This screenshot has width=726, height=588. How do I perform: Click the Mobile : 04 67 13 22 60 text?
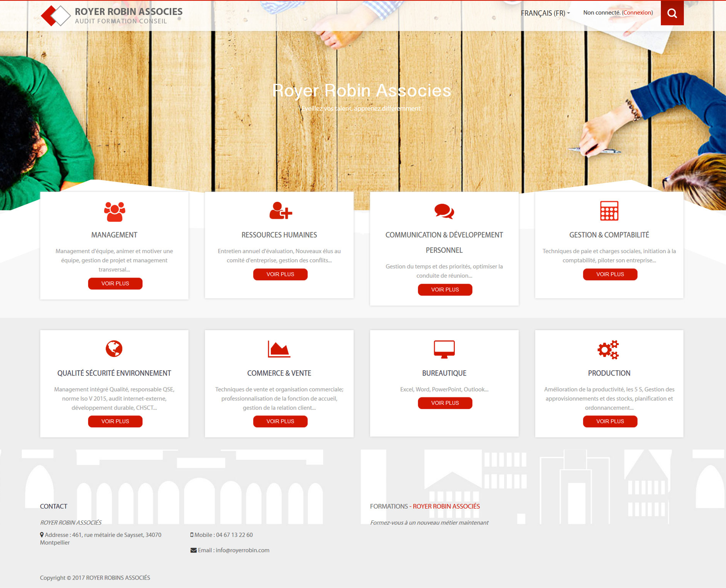pyautogui.click(x=224, y=535)
